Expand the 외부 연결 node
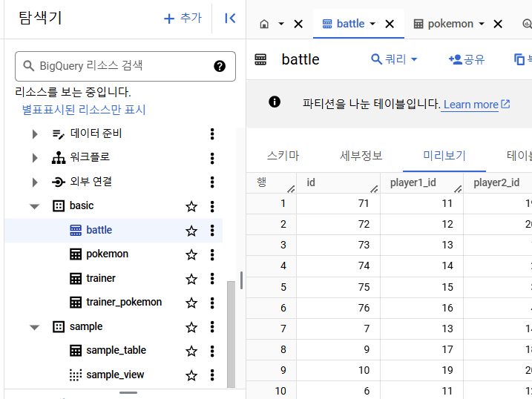532x399 pixels. (35, 182)
